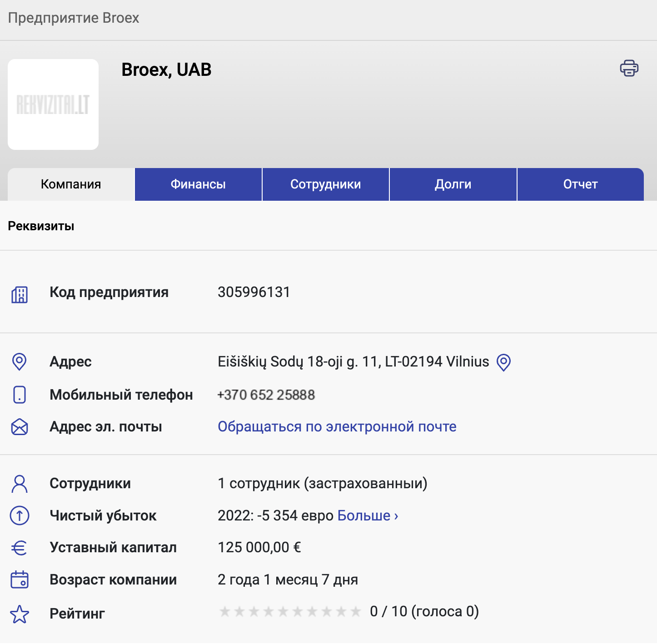Print the Broex company page
Screen dimensions: 657x644
629,68
